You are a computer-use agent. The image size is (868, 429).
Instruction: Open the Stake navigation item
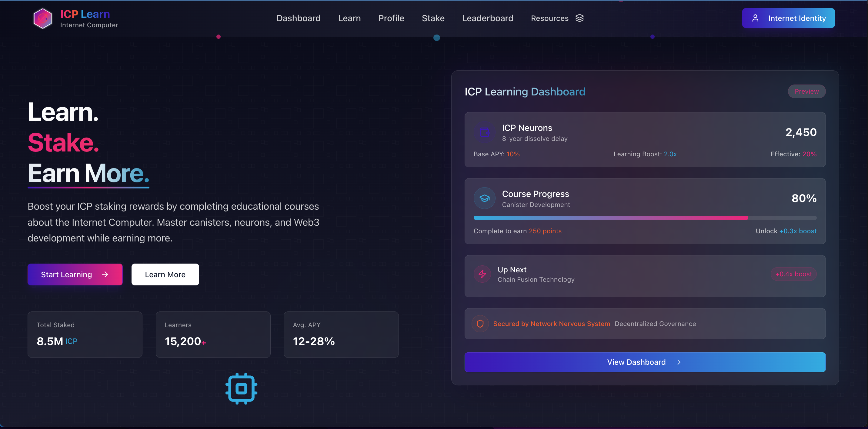(x=433, y=18)
